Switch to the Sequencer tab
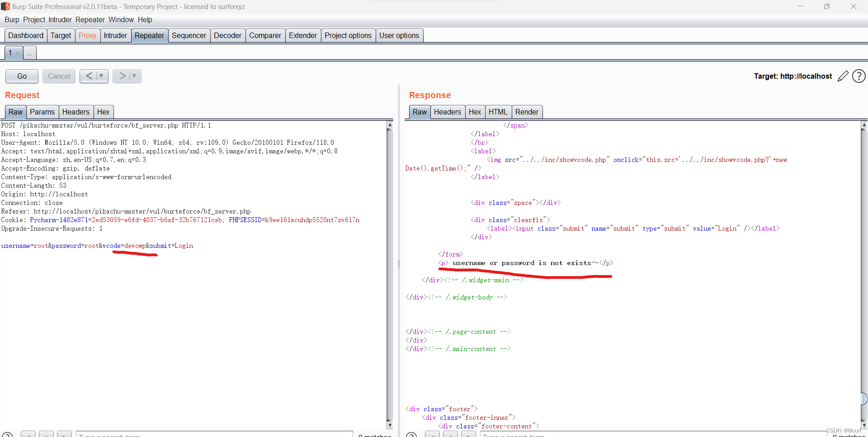Viewport: 868px width, 437px height. pos(189,36)
